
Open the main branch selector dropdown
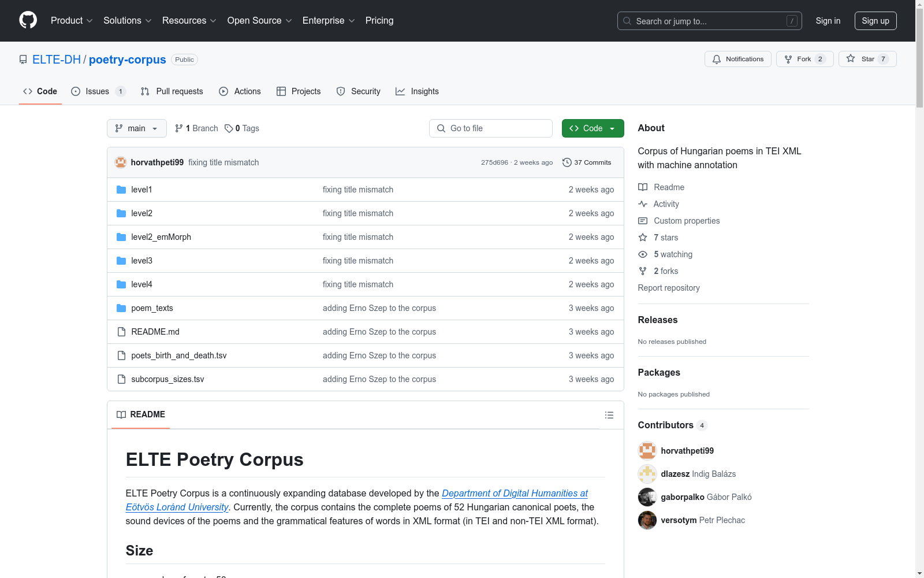(137, 128)
